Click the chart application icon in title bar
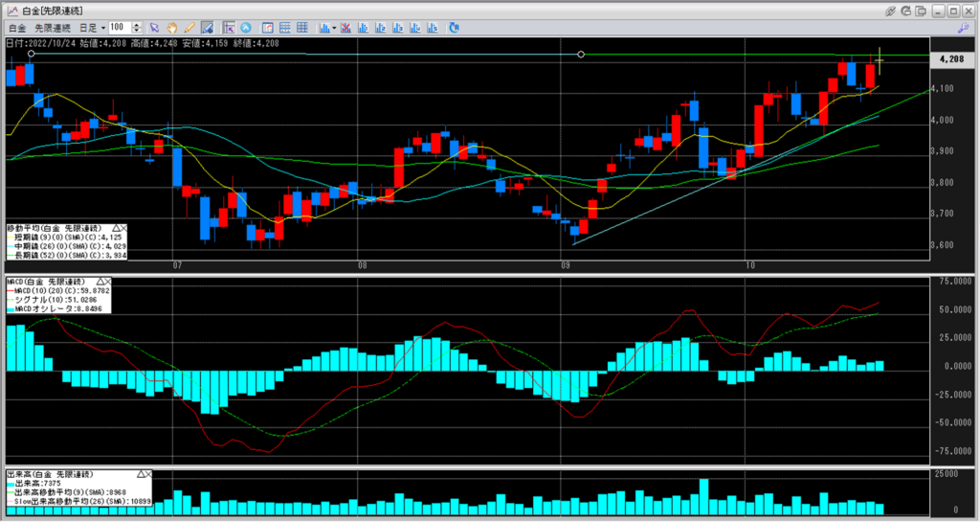 point(11,11)
